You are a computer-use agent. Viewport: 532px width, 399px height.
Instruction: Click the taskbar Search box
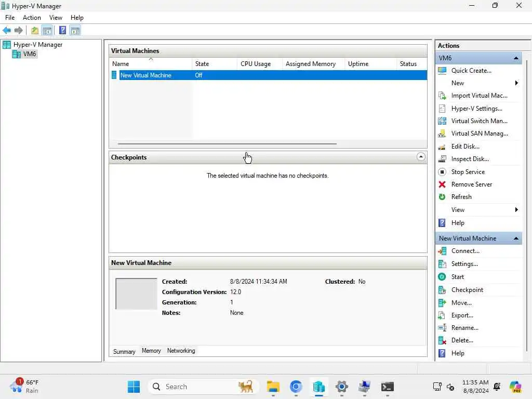pos(203,387)
